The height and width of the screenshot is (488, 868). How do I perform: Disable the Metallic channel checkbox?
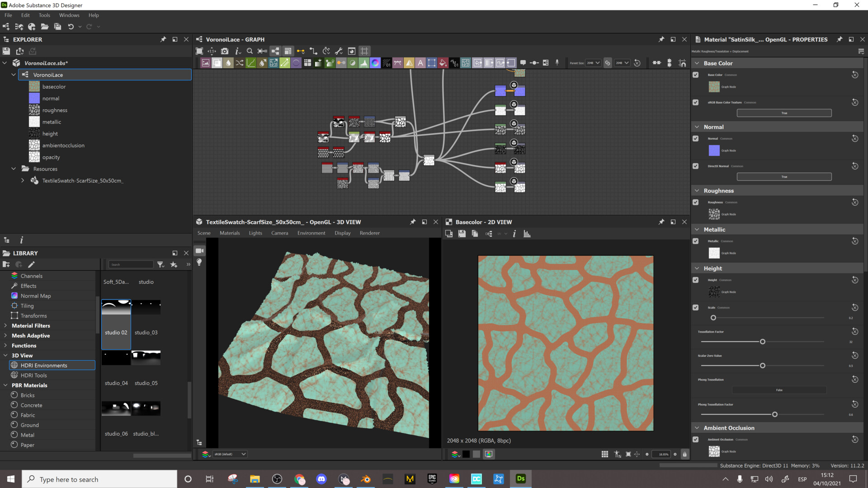(696, 241)
